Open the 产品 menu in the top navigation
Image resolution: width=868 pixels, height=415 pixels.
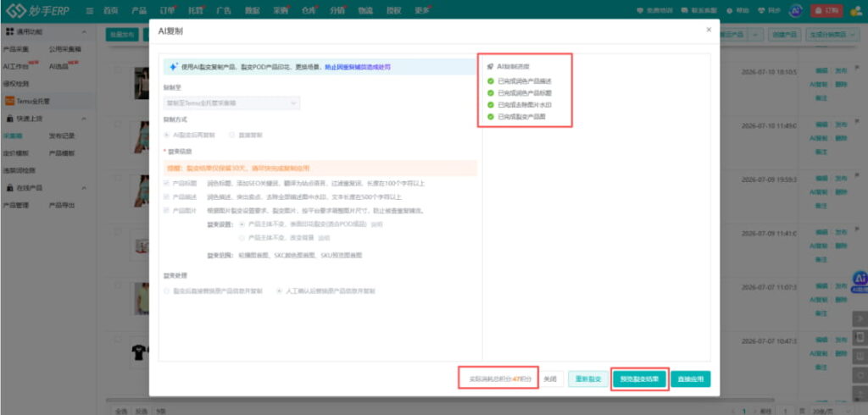139,10
